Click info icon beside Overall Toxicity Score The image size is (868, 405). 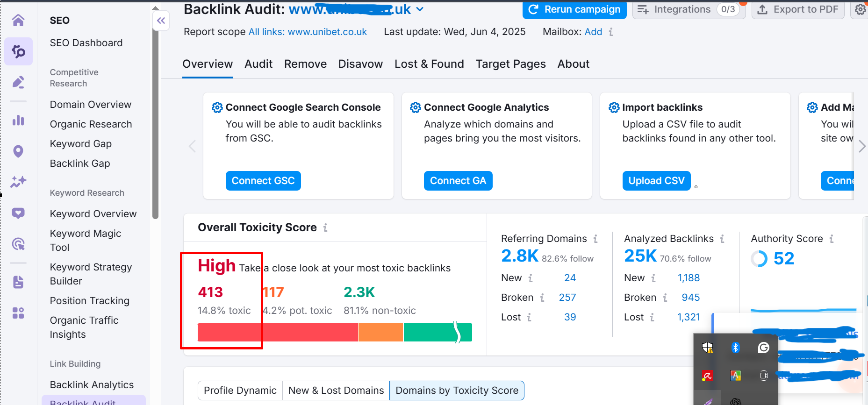point(325,228)
